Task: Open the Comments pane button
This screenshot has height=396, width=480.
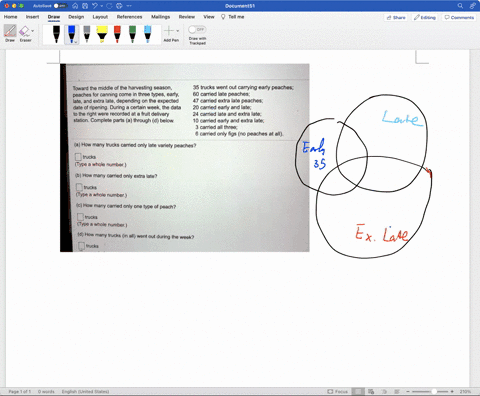Action: pos(459,17)
